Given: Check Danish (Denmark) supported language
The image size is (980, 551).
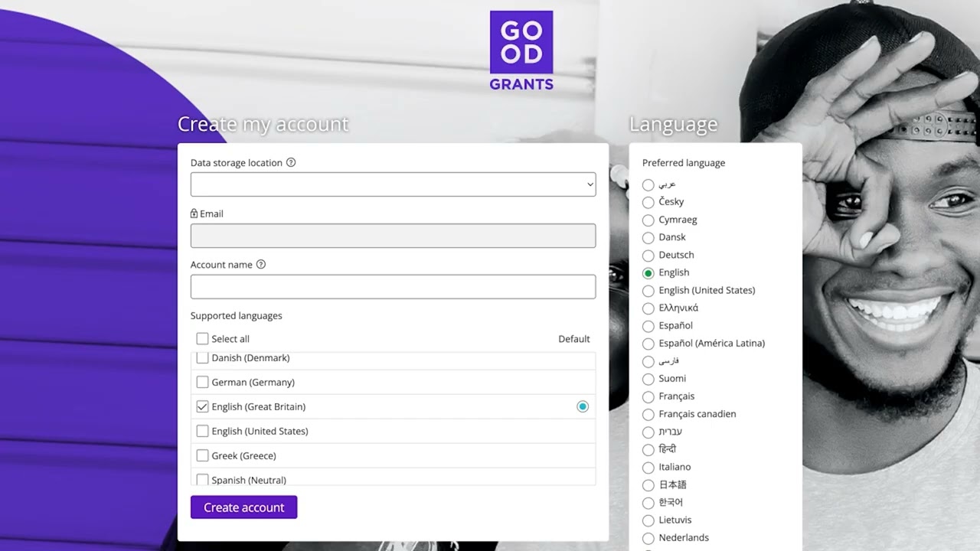Looking at the screenshot, I should click(202, 357).
